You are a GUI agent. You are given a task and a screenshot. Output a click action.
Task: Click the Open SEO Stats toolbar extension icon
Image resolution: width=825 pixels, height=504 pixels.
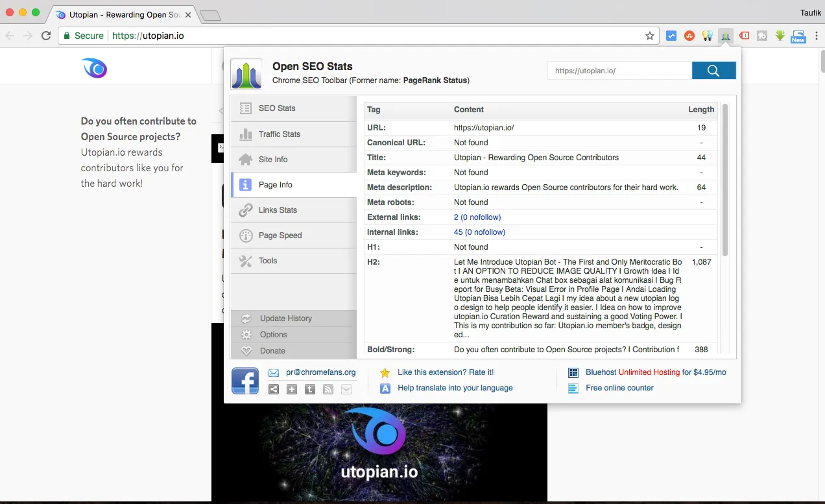[726, 36]
